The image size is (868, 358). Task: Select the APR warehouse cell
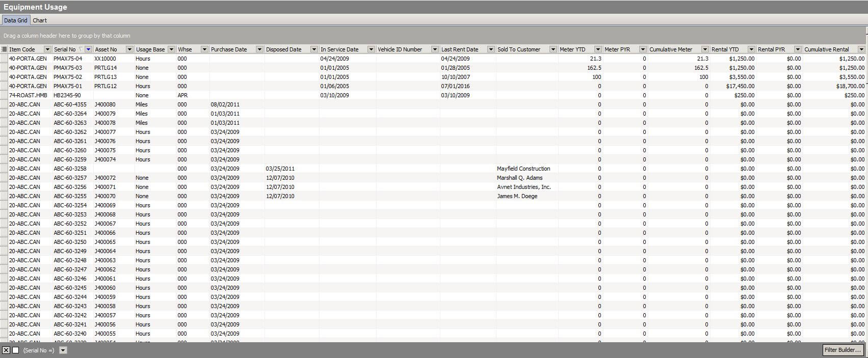pos(193,95)
